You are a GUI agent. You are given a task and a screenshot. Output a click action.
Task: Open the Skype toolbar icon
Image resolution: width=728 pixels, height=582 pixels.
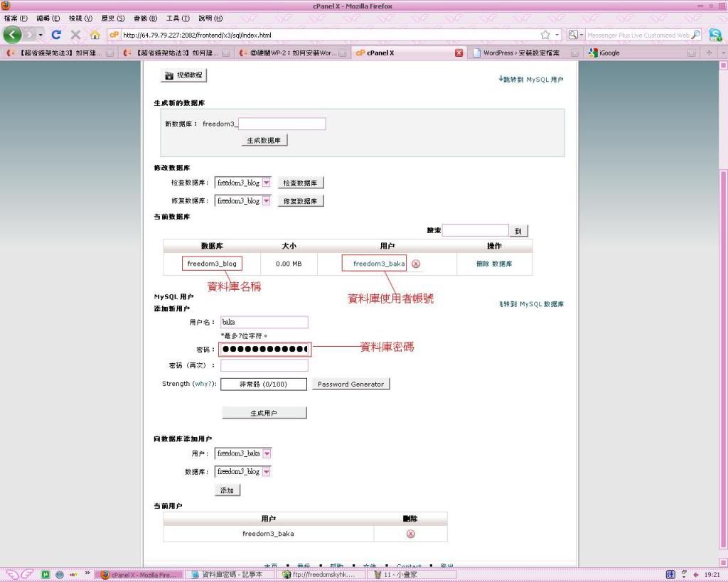point(715,35)
